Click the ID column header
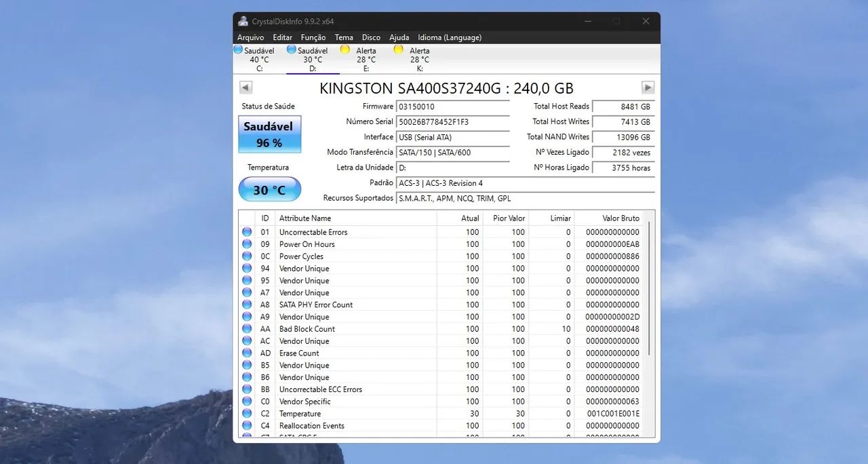Image resolution: width=868 pixels, height=464 pixels. tap(265, 218)
